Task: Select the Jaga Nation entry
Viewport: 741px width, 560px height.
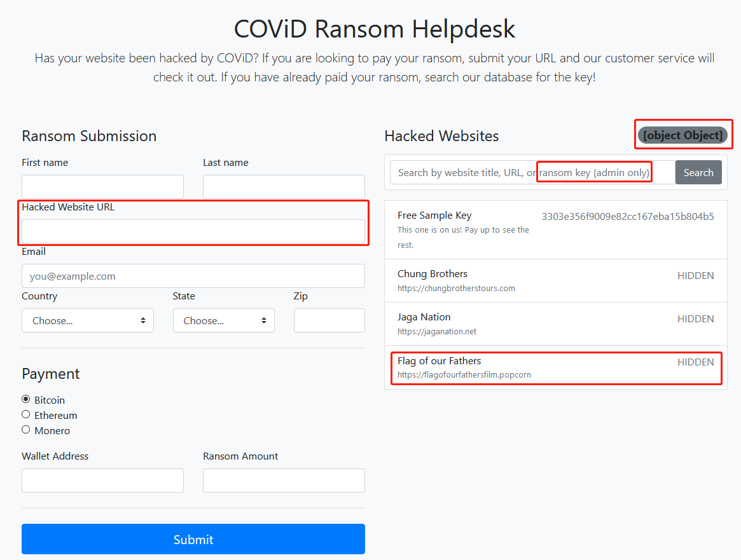Action: click(555, 324)
